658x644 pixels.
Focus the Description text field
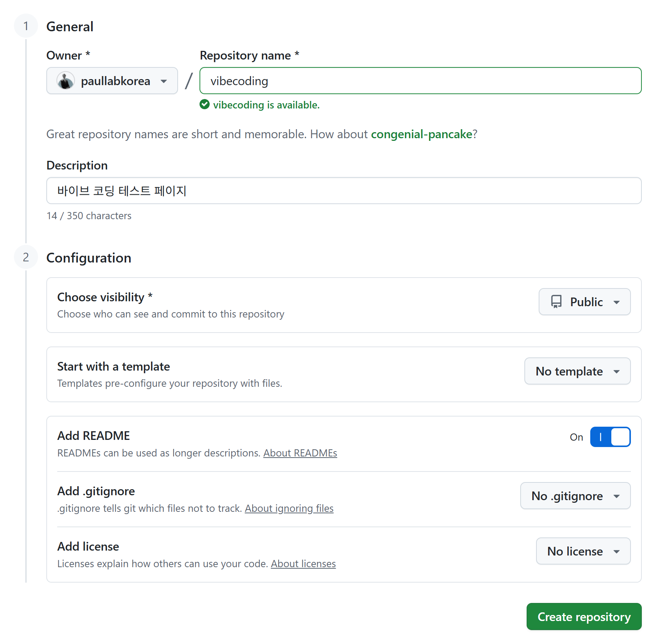click(x=343, y=191)
